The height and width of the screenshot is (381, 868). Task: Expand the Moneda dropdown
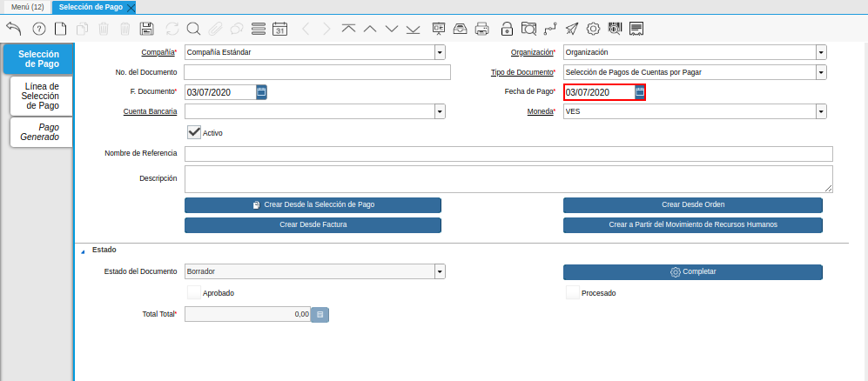click(821, 111)
